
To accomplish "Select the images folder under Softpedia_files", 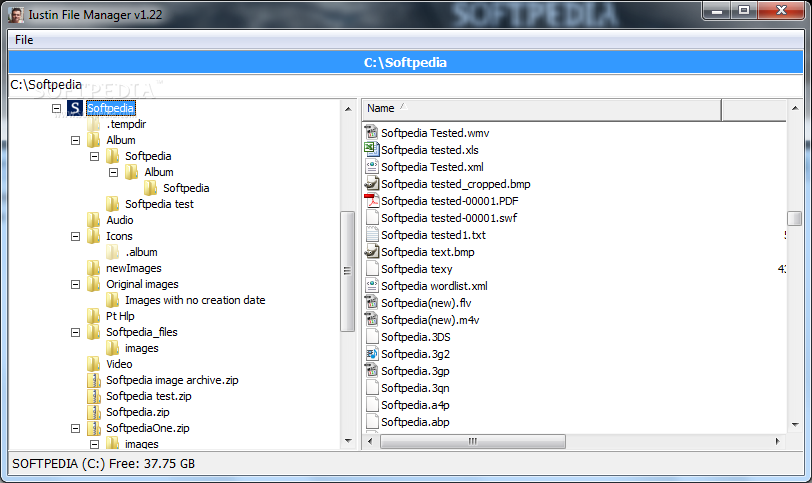I will [141, 348].
